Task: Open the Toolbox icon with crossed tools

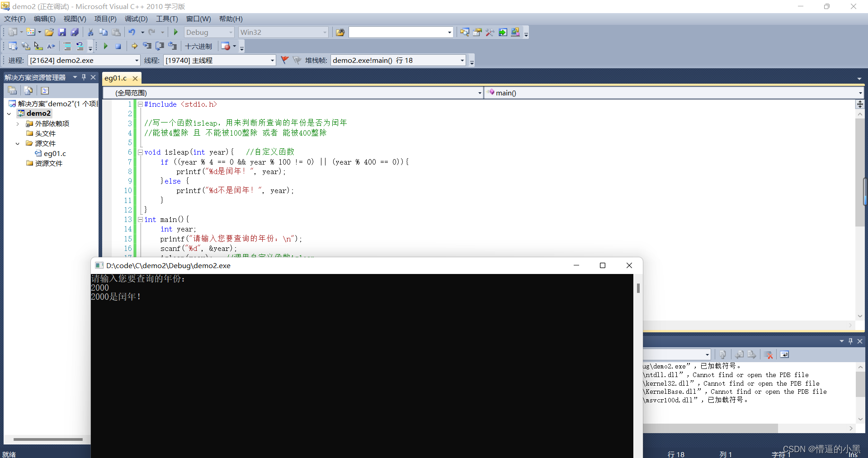Action: [490, 32]
